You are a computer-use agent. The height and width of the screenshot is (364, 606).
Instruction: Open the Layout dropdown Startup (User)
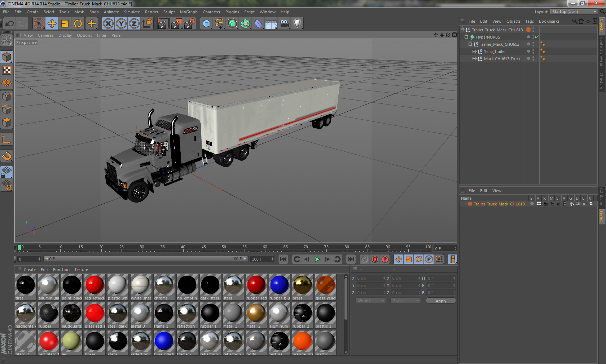[x=574, y=12]
